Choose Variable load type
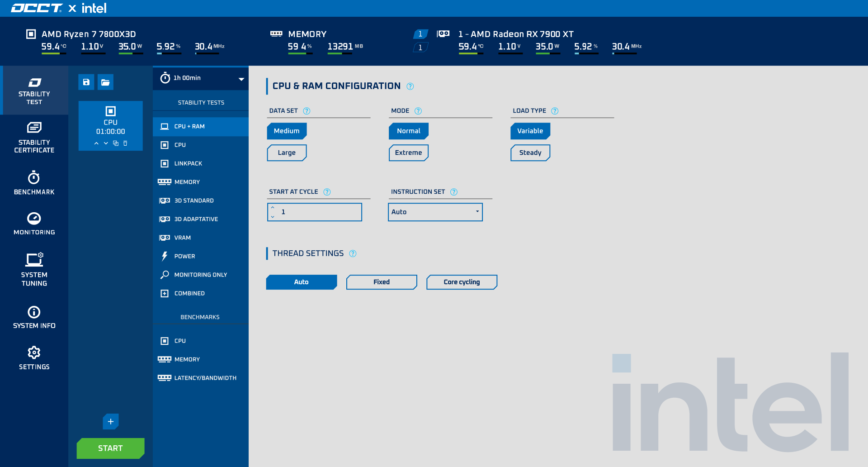868x467 pixels. coord(530,131)
